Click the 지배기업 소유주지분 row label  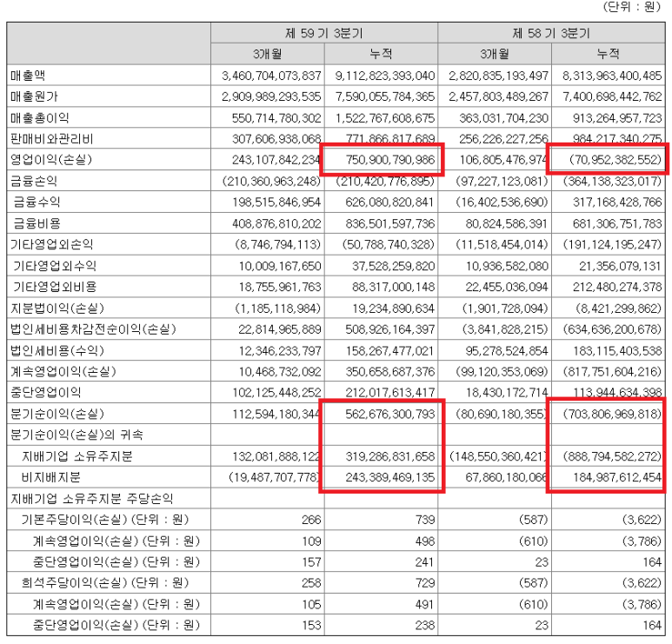tap(77, 456)
